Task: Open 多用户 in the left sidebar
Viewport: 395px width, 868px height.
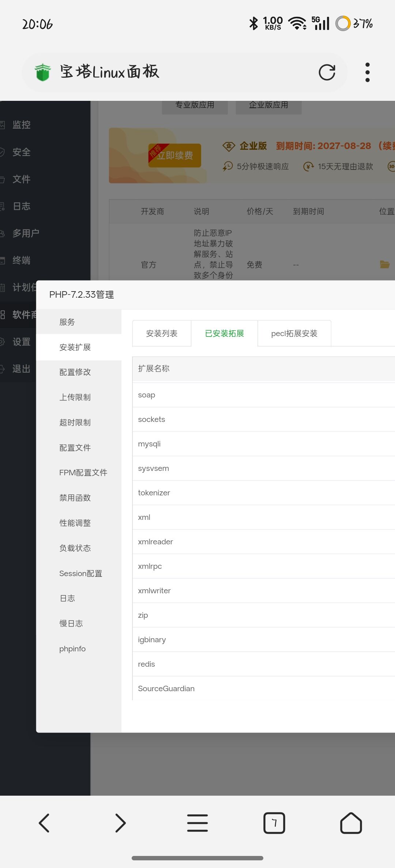Action: tap(26, 233)
